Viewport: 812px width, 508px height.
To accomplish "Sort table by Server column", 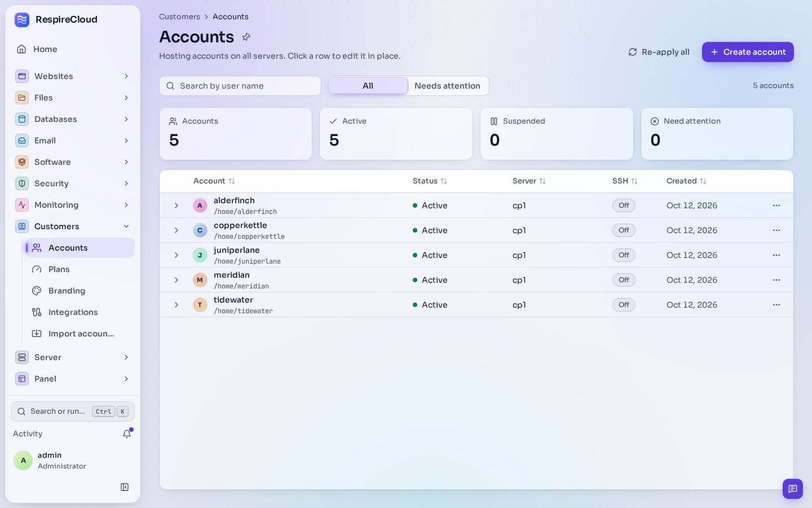I will pos(529,181).
